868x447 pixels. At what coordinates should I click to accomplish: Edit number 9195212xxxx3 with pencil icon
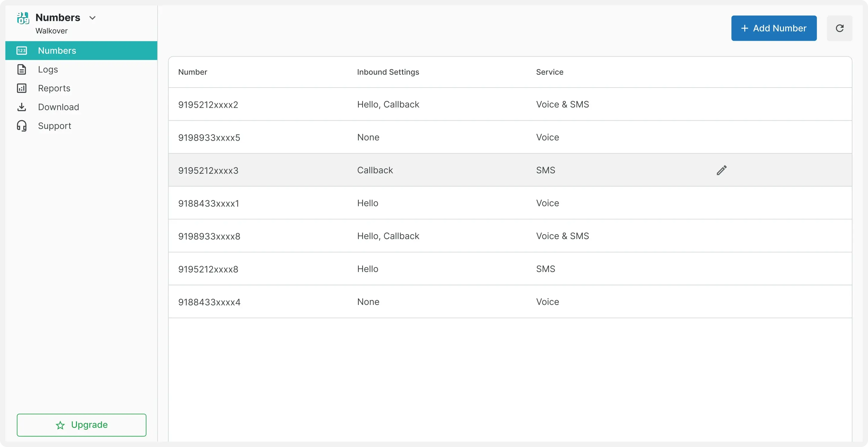point(722,170)
